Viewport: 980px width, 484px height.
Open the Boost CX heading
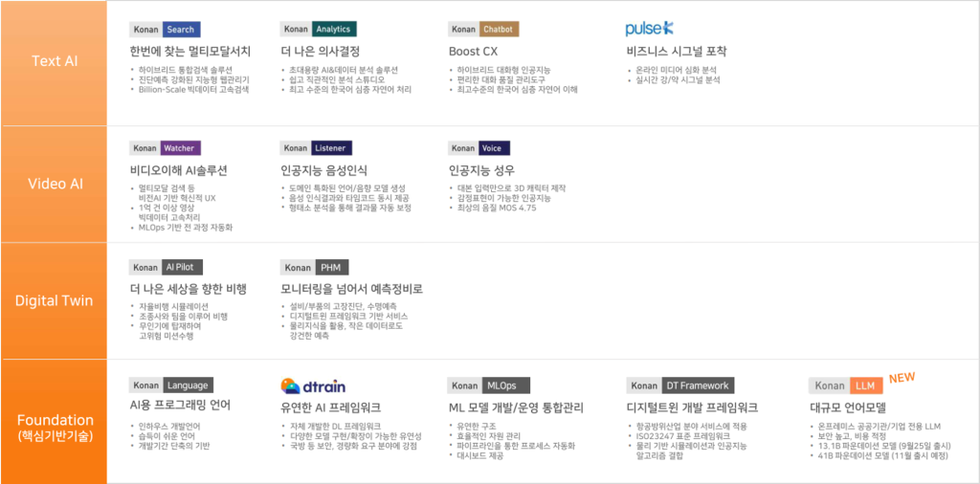click(473, 52)
